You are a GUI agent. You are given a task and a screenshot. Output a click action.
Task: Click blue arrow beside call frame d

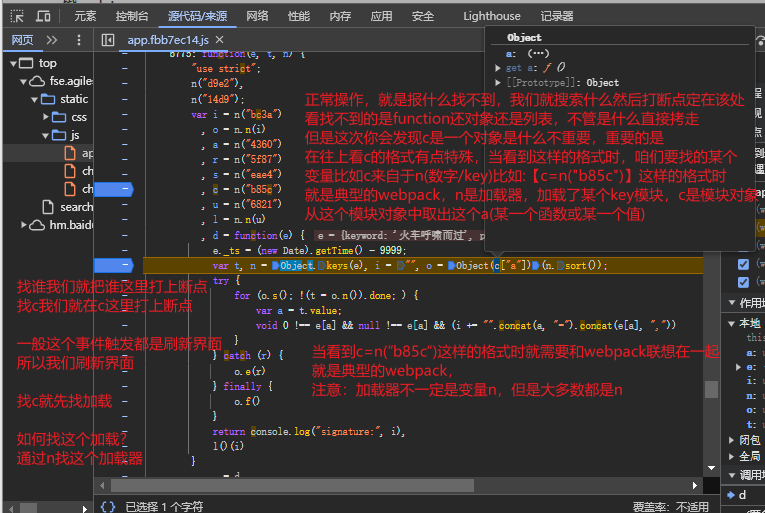tap(731, 495)
